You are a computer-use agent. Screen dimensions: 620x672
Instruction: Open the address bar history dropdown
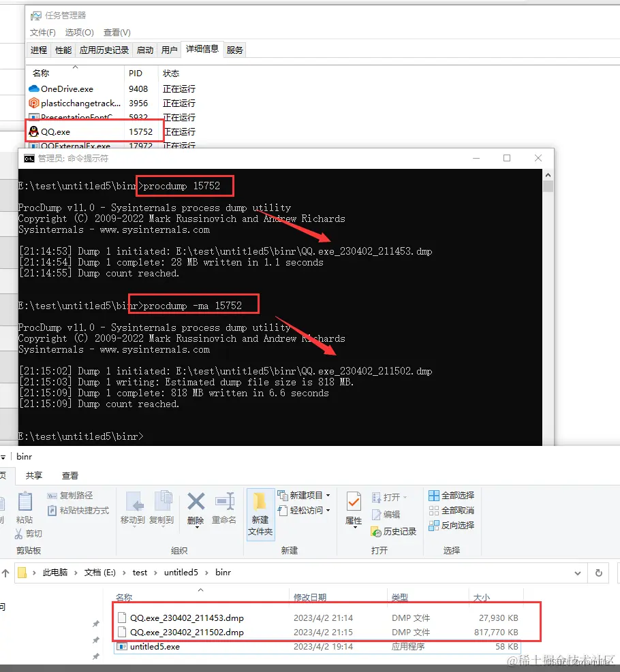pyautogui.click(x=578, y=573)
